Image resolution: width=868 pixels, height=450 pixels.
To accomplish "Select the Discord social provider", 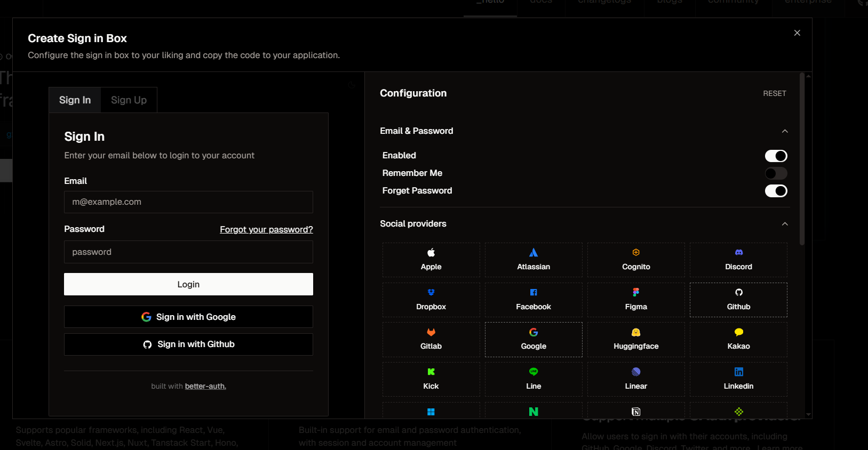I will pyautogui.click(x=738, y=260).
